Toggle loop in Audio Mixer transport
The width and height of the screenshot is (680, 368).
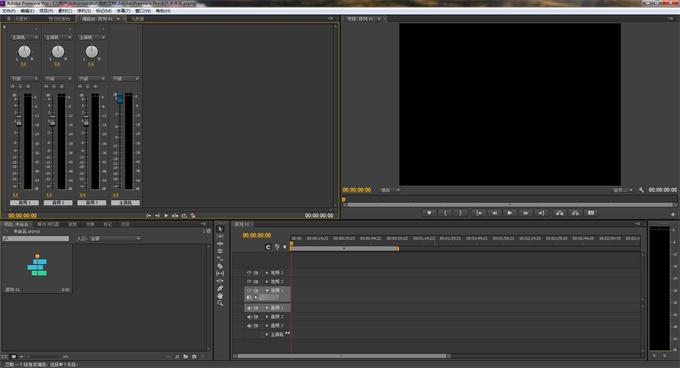pos(184,215)
